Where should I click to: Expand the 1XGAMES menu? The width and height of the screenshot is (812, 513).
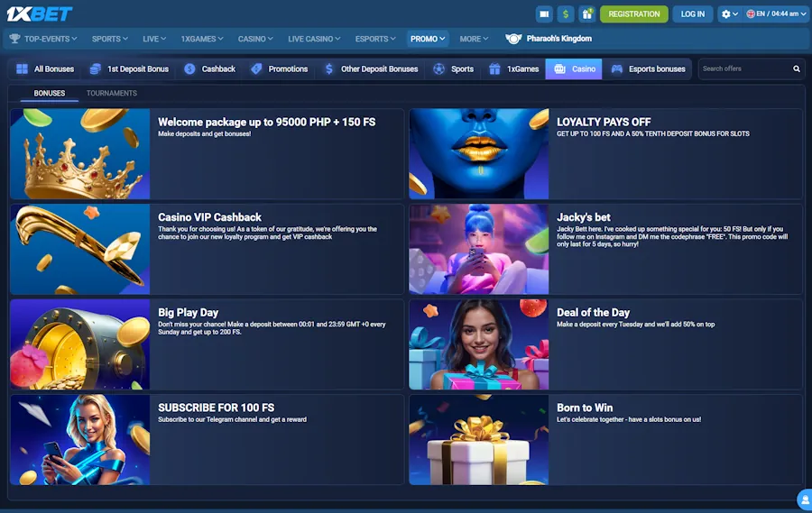(202, 39)
